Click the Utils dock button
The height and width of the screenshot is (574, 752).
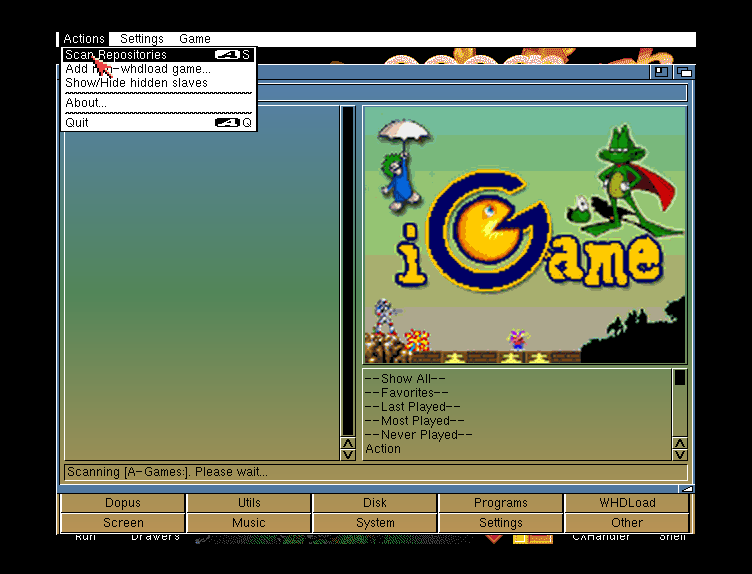pyautogui.click(x=249, y=503)
